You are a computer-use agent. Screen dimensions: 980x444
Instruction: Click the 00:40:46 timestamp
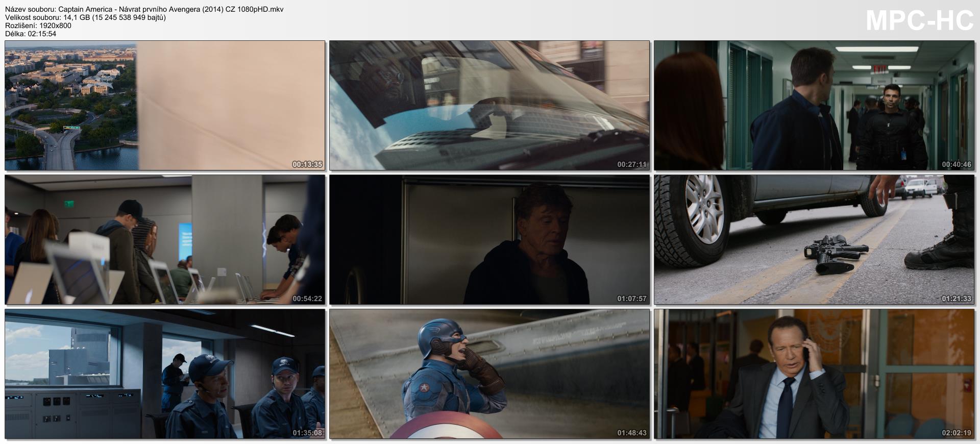[x=957, y=164]
